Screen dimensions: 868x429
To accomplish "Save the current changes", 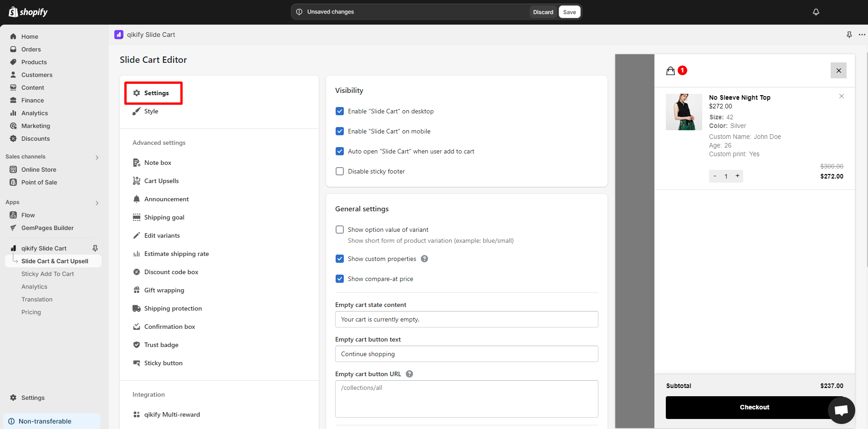I will [x=569, y=12].
